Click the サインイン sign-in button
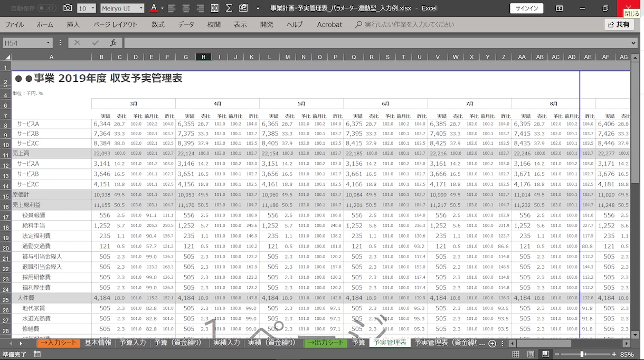Image resolution: width=644 pixels, height=360 pixels. 526,8
